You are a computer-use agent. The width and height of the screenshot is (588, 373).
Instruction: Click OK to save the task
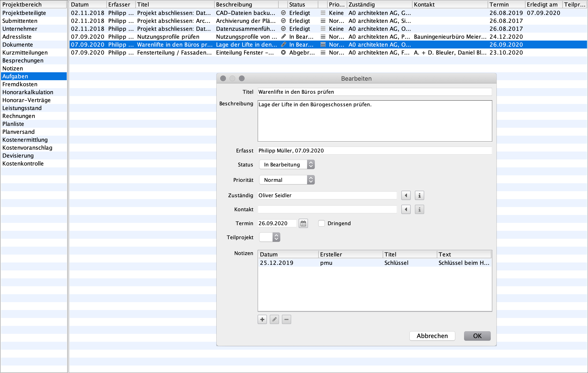477,335
